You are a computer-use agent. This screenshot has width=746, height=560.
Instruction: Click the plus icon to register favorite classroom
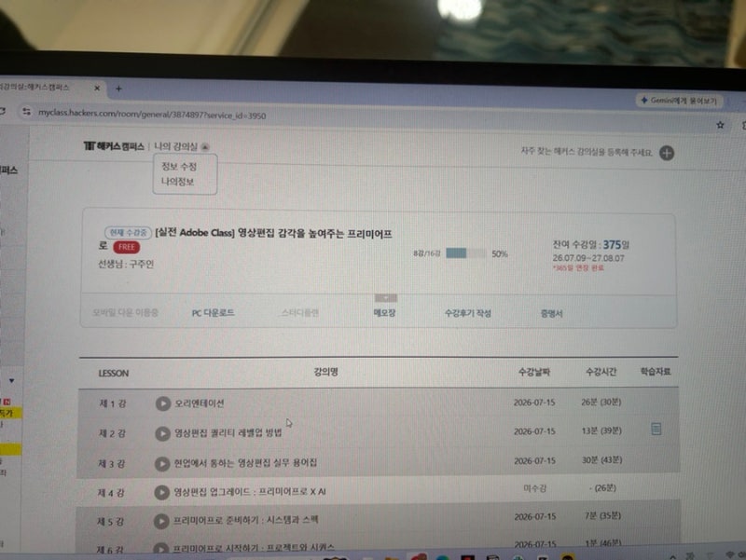click(x=667, y=153)
